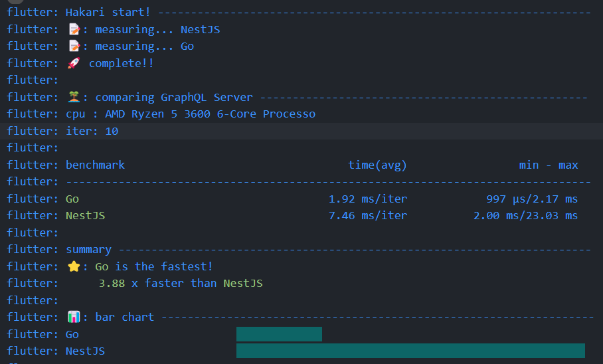
Task: Click the '1.92 ms/iter' value
Action: click(x=368, y=199)
